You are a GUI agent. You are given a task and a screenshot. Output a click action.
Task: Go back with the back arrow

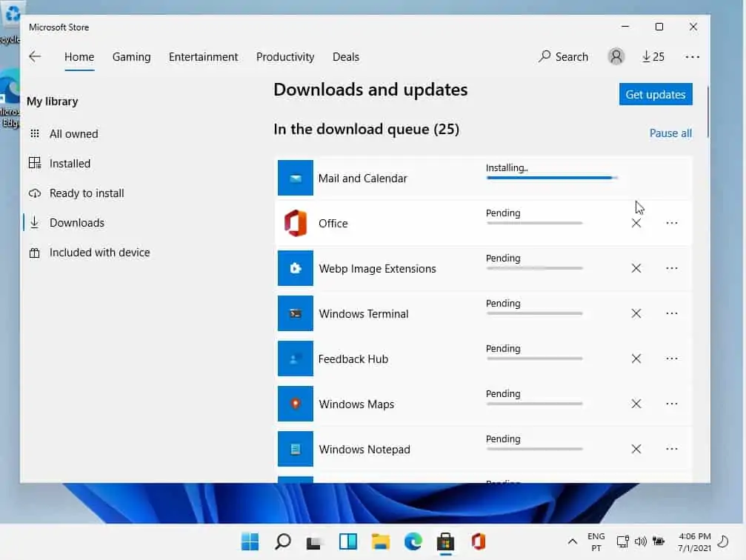35,56
